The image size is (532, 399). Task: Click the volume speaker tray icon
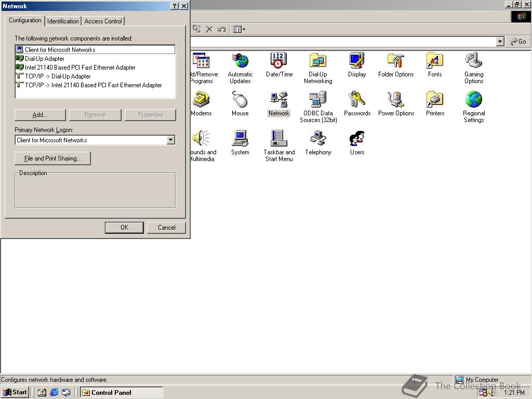tap(493, 393)
